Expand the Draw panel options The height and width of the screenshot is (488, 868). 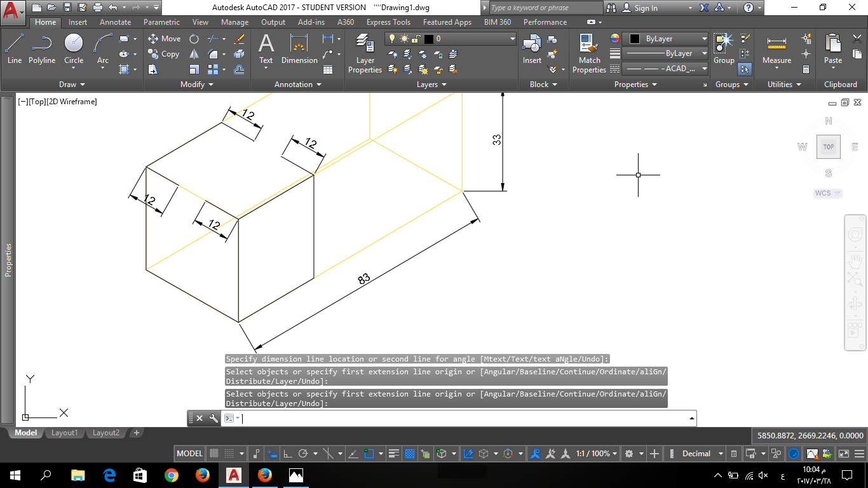click(x=72, y=85)
